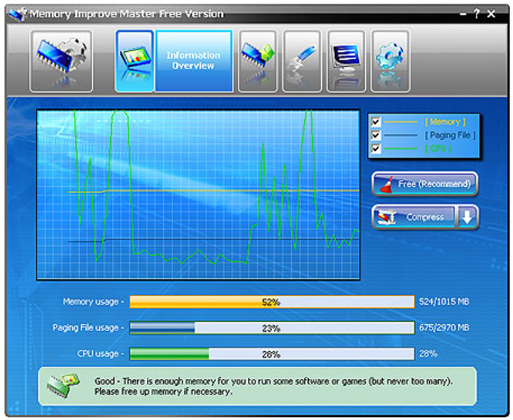This screenshot has height=420, width=513.
Task: Toggle the CPU line checkbox
Action: pos(376,148)
